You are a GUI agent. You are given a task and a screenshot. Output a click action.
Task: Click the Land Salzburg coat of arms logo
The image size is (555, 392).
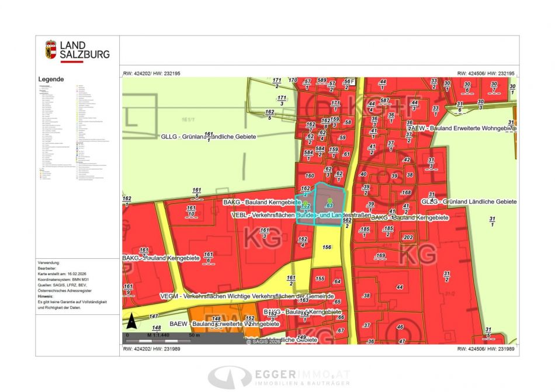(x=51, y=50)
